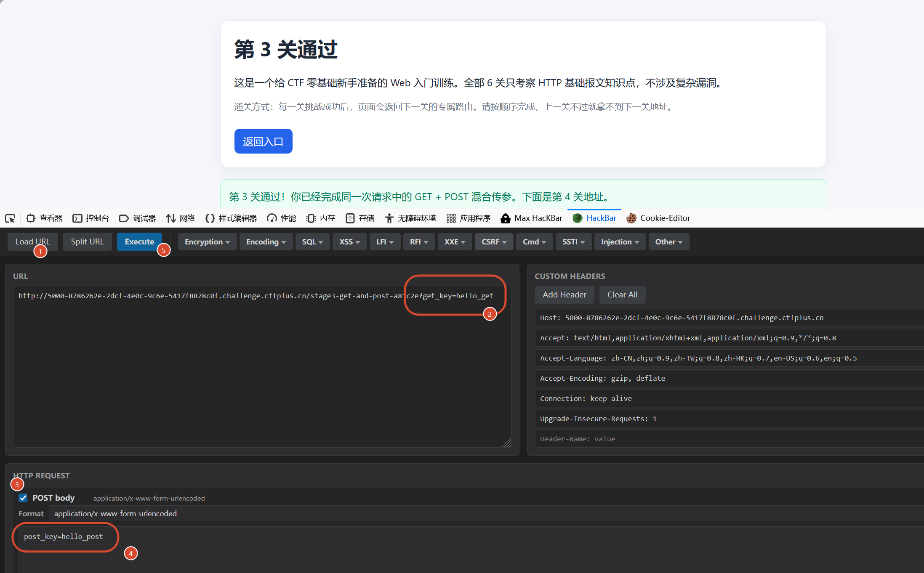Click the Split URL button
The width and height of the screenshot is (924, 573).
88,242
